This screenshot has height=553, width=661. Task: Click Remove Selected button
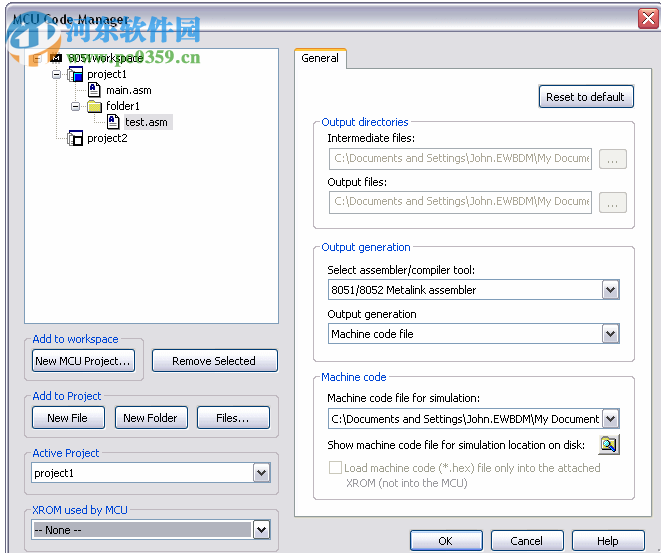coord(215,361)
